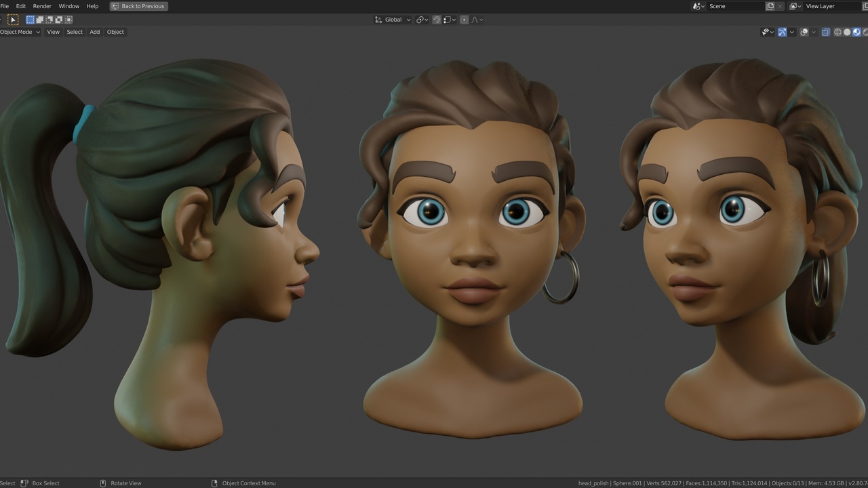
Task: Open the Edit menu
Action: (21, 6)
